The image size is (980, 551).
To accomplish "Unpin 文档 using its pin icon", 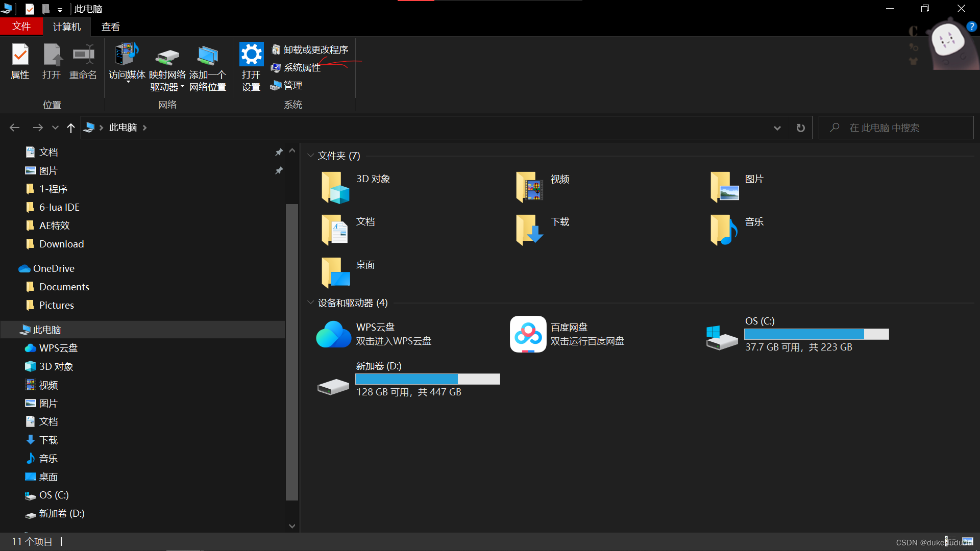I will tap(279, 152).
